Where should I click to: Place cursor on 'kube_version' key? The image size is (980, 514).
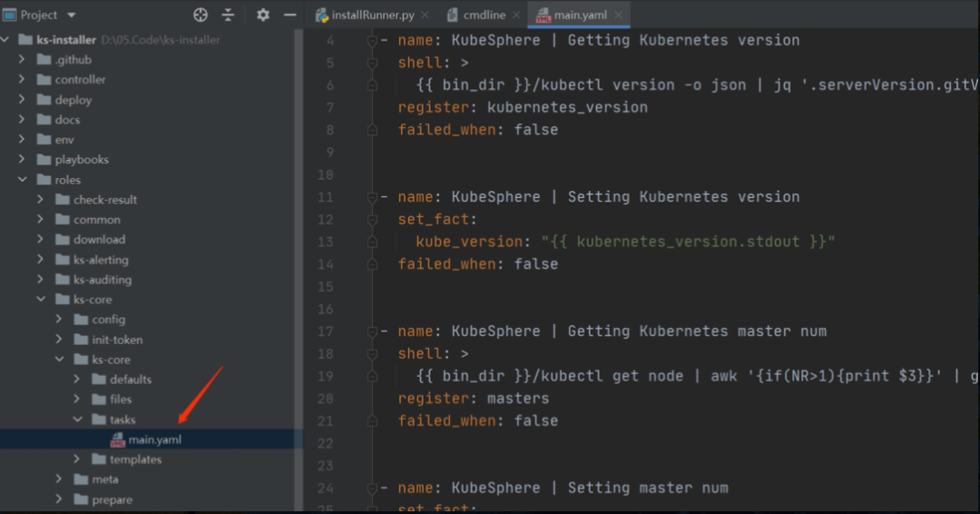(x=469, y=242)
